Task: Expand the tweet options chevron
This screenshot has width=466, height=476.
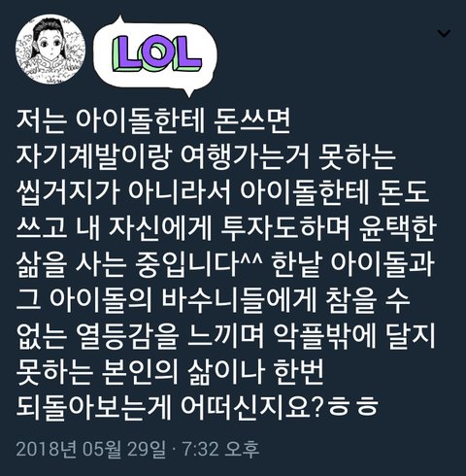Action: [x=444, y=33]
